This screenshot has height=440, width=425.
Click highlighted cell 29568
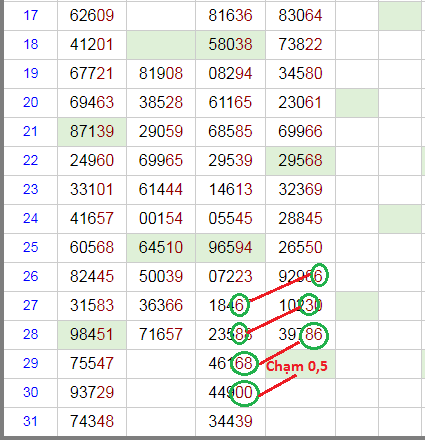click(x=300, y=160)
